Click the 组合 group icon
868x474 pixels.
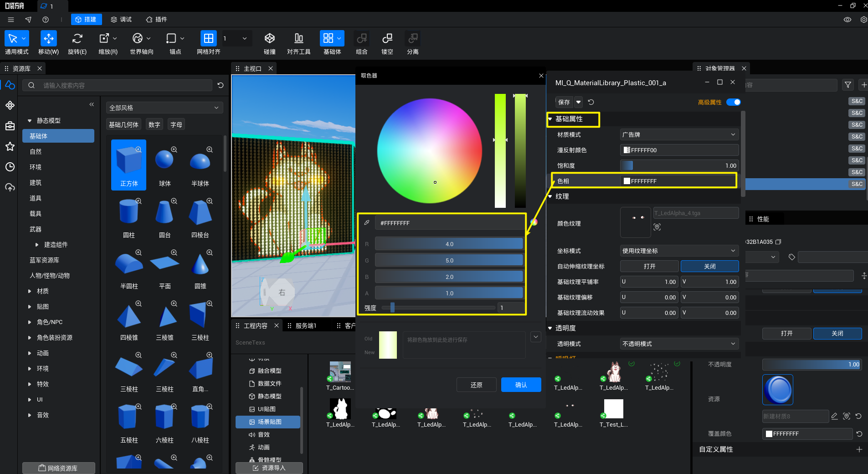362,38
